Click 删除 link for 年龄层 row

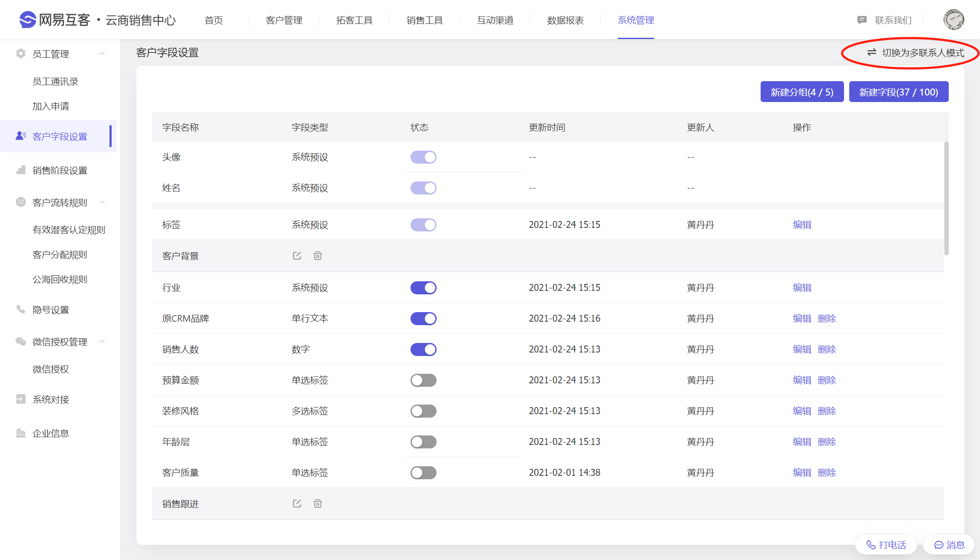pyautogui.click(x=827, y=442)
